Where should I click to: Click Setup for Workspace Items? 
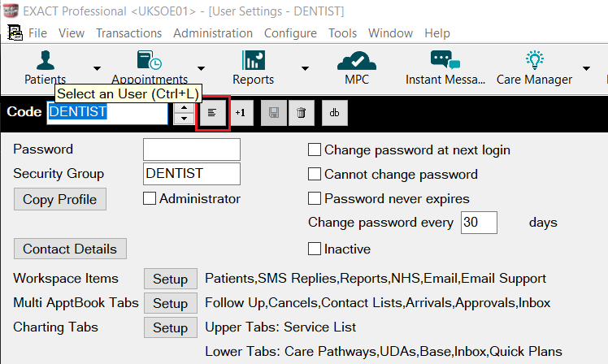point(171,279)
